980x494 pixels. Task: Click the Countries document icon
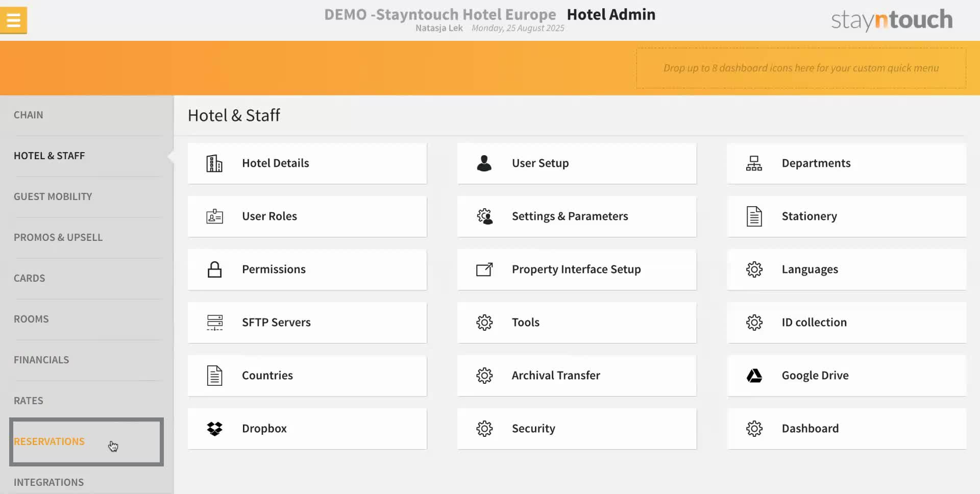click(214, 376)
